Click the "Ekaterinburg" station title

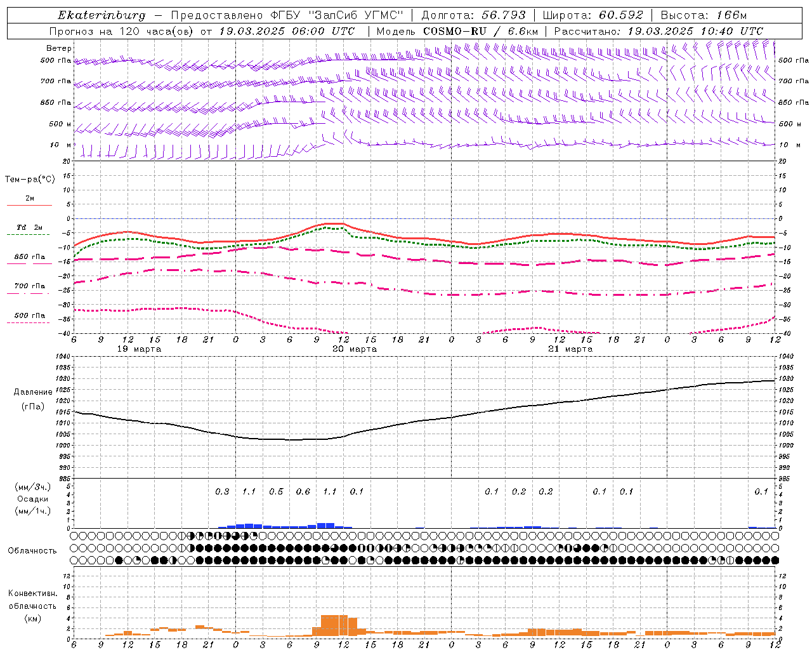pyautogui.click(x=101, y=16)
